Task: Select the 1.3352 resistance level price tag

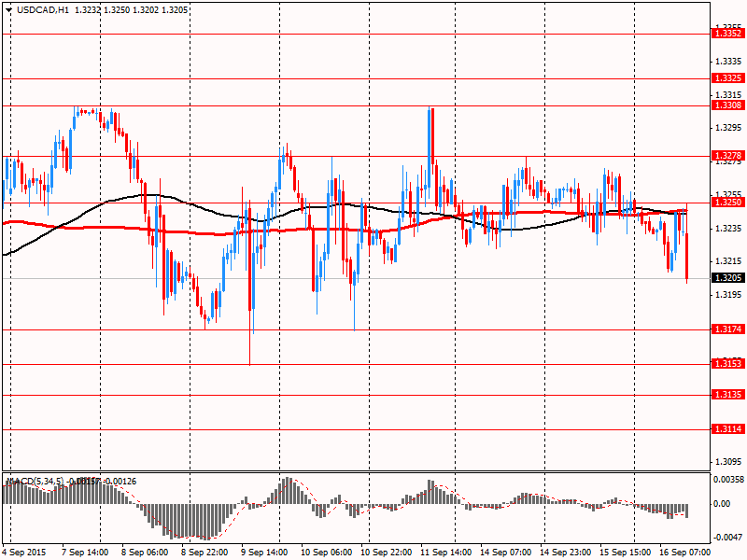Action: [726, 34]
